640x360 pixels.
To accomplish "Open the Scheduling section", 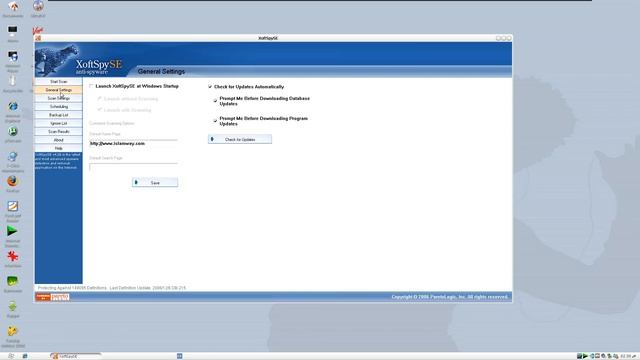I will coord(59,107).
